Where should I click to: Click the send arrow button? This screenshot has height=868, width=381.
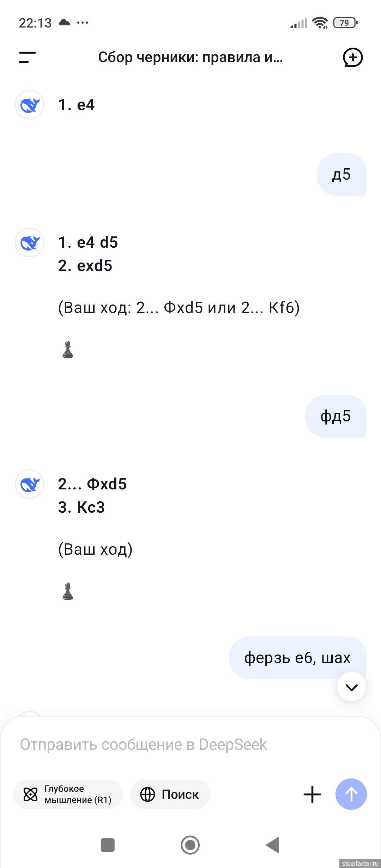coord(351,794)
